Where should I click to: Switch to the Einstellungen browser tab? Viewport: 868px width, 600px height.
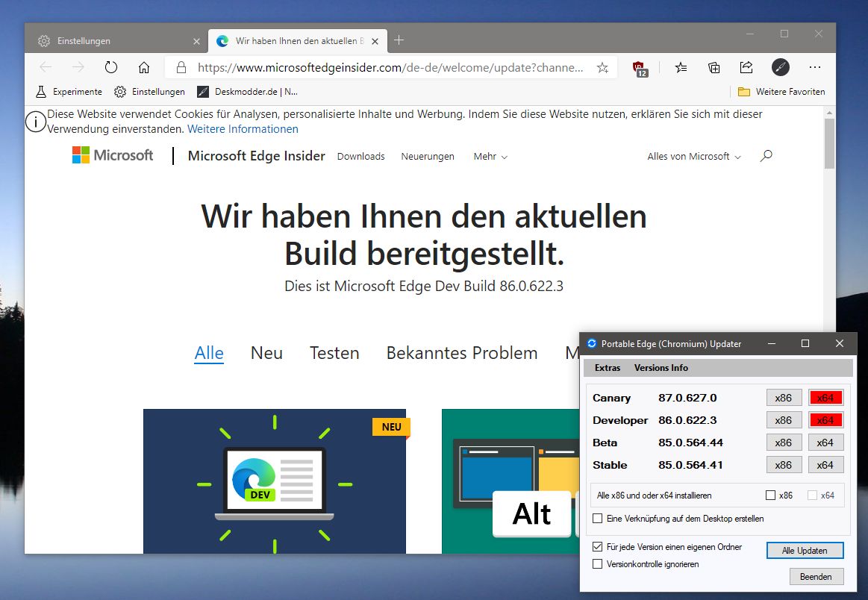click(x=116, y=41)
